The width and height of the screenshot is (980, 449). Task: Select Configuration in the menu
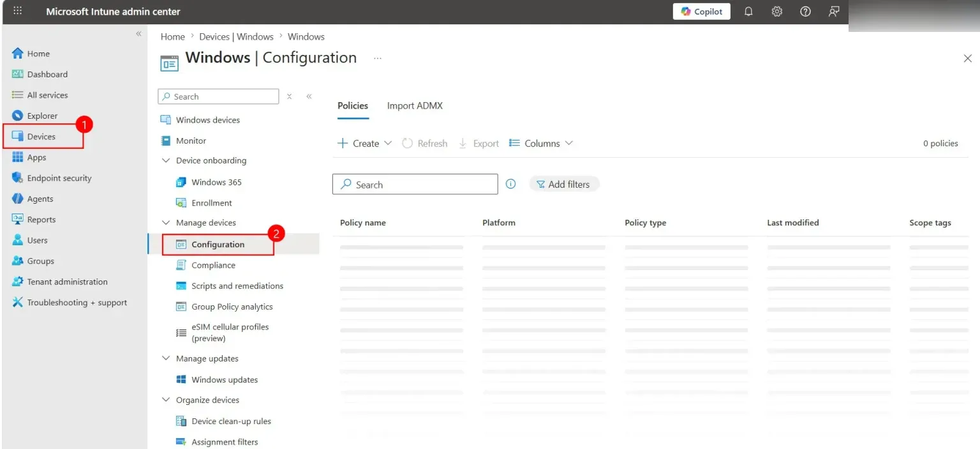point(218,245)
